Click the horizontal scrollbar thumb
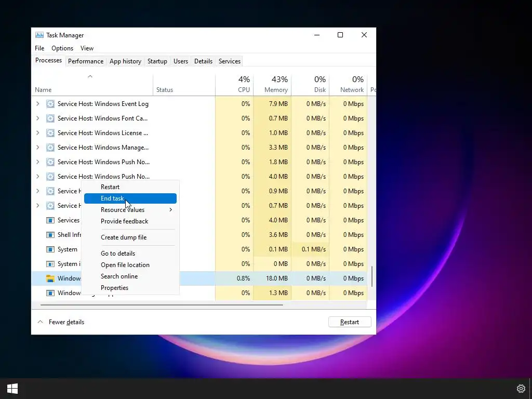 [x=162, y=305]
